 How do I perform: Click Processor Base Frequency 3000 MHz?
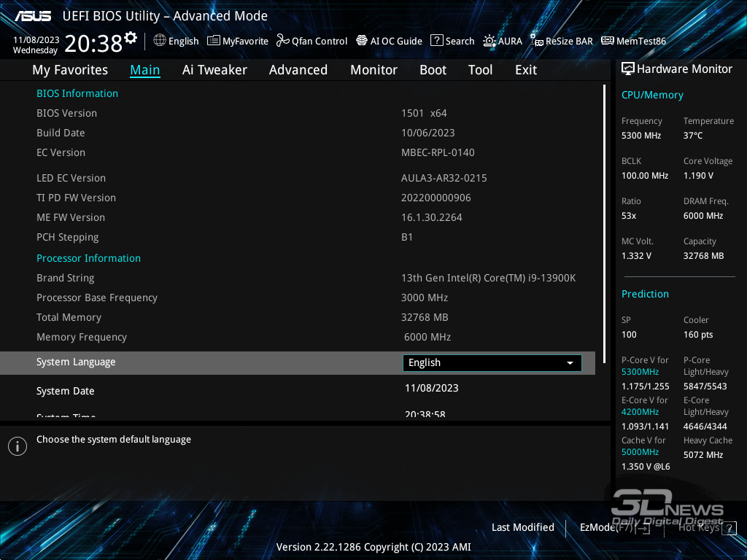(425, 297)
